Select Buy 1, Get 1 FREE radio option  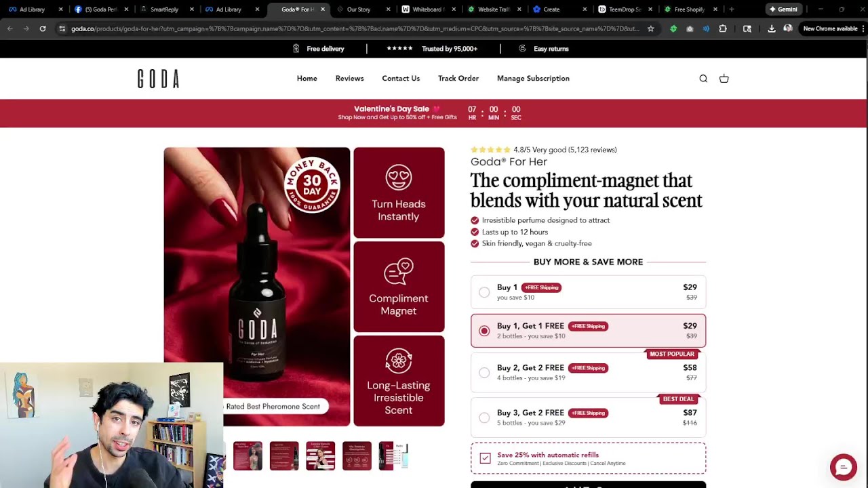(484, 331)
